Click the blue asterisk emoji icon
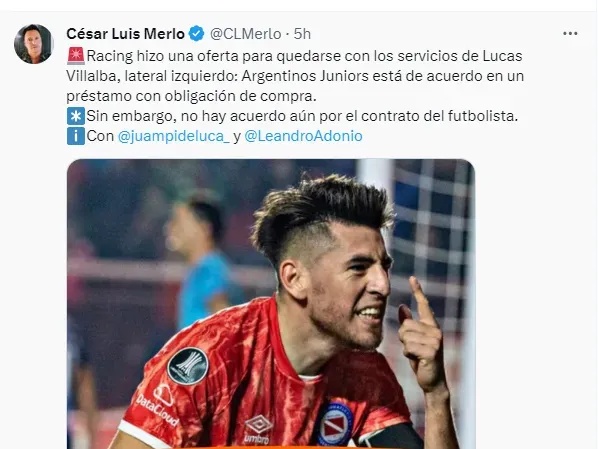 pos(76,116)
